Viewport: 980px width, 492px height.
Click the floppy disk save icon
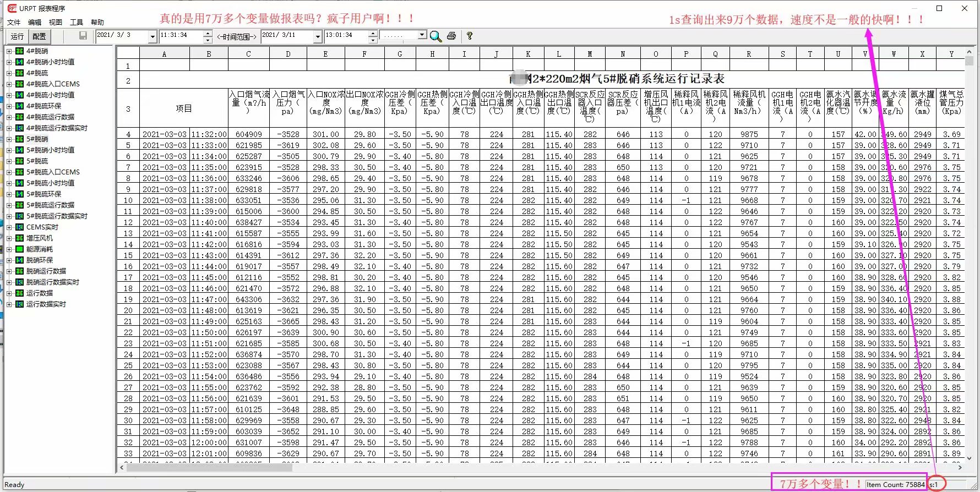pyautogui.click(x=83, y=36)
